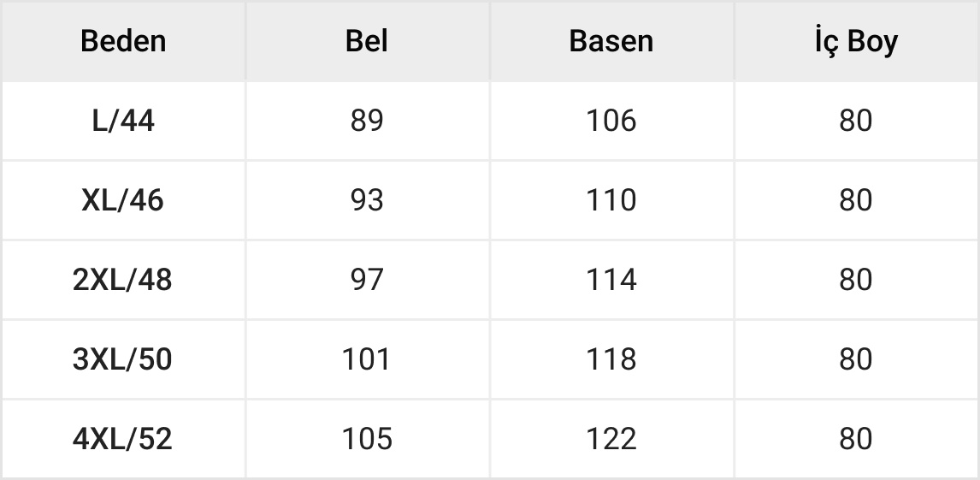Click the 2XL/48 size label

(x=123, y=280)
